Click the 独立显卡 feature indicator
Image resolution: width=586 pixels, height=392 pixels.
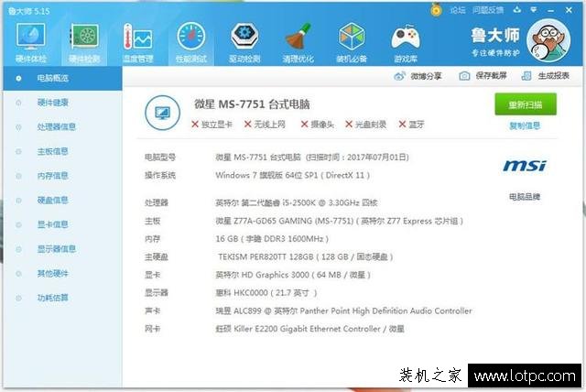pos(212,125)
